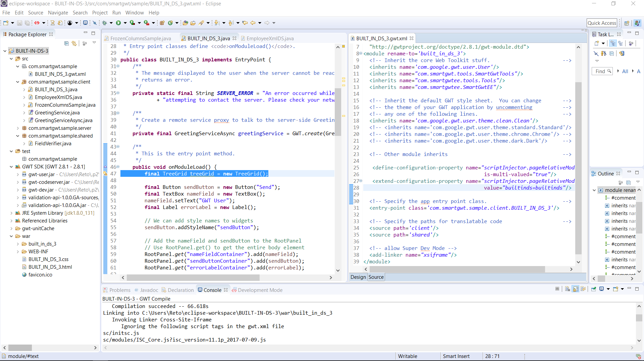Image resolution: width=644 pixels, height=361 pixels.
Task: Click the Last Edit Location icon
Action: coord(245,23)
